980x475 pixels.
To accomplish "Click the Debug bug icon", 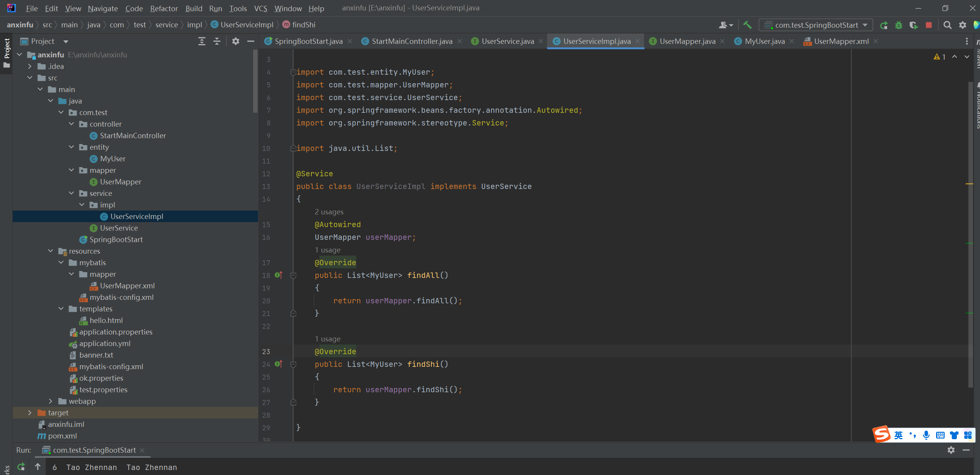I will [x=899, y=25].
